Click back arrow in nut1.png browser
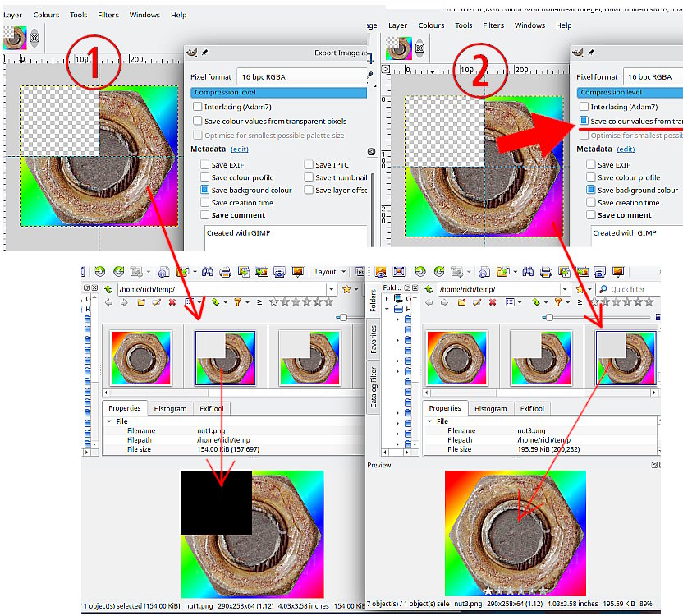This screenshot has height=616, width=683. 109,302
